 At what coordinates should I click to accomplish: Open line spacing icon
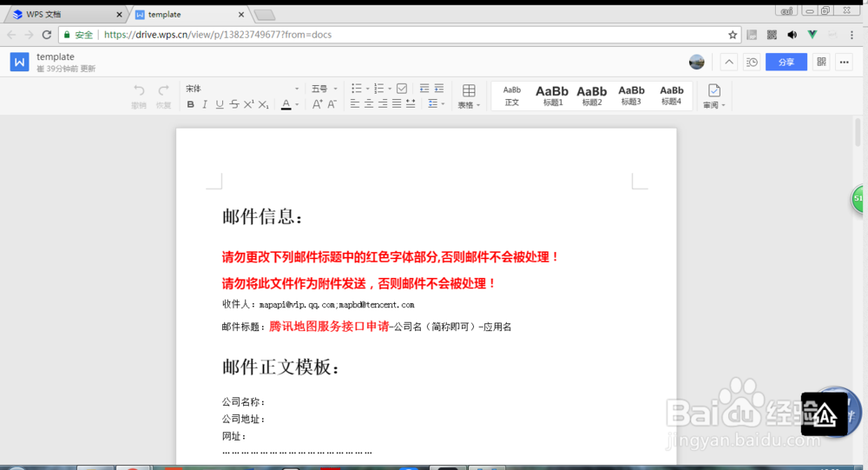[433, 103]
